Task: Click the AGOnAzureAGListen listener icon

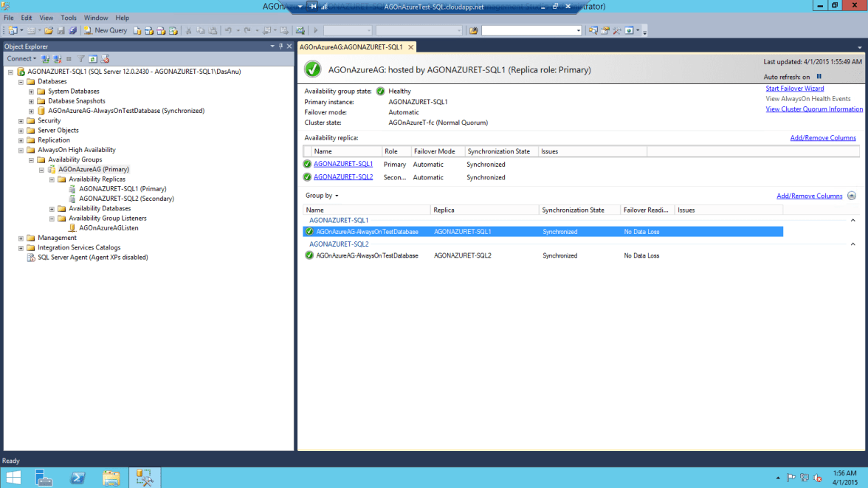Action: (72, 228)
